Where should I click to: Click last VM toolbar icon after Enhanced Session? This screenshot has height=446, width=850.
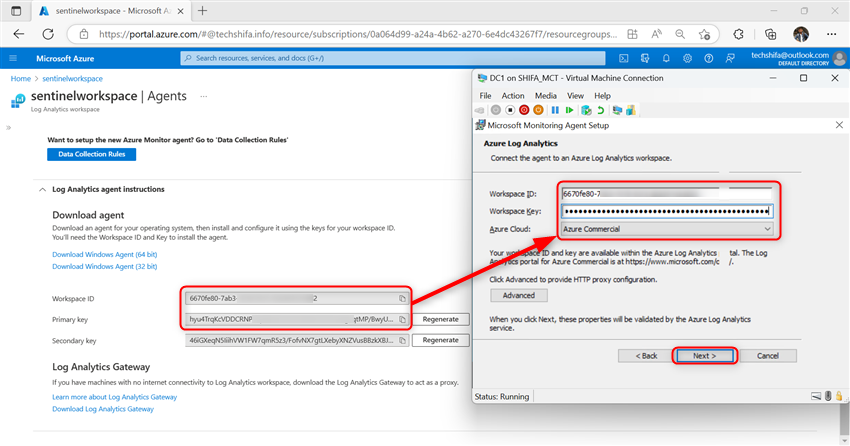(x=630, y=110)
